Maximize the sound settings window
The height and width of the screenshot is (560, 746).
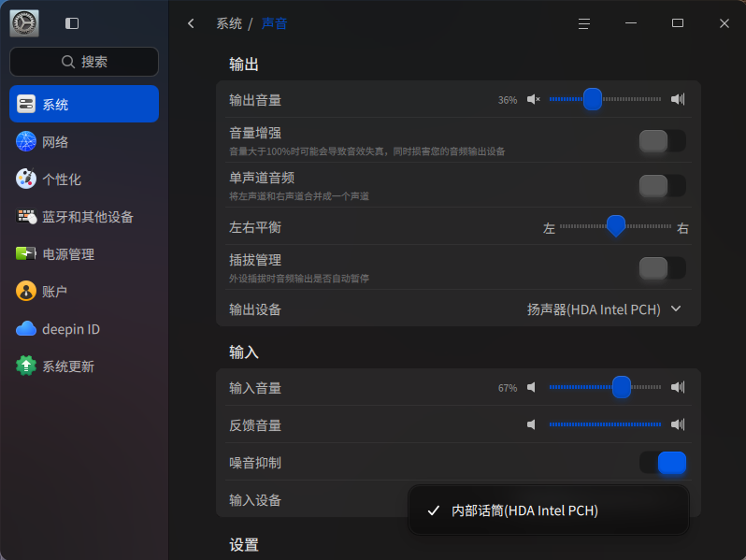[x=678, y=22]
